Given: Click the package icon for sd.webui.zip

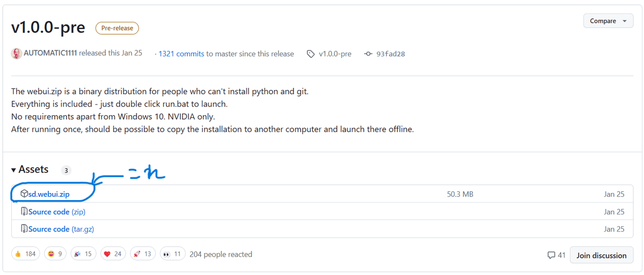Looking at the screenshot, I should click(x=24, y=194).
